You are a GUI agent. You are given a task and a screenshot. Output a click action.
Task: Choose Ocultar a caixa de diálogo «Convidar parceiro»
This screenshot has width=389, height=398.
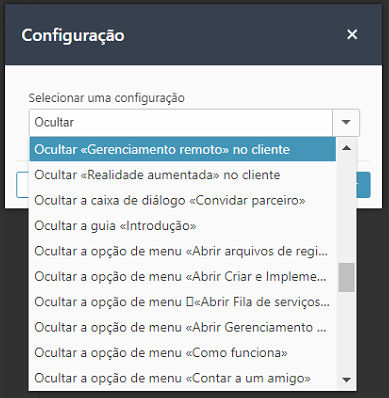[x=183, y=200]
